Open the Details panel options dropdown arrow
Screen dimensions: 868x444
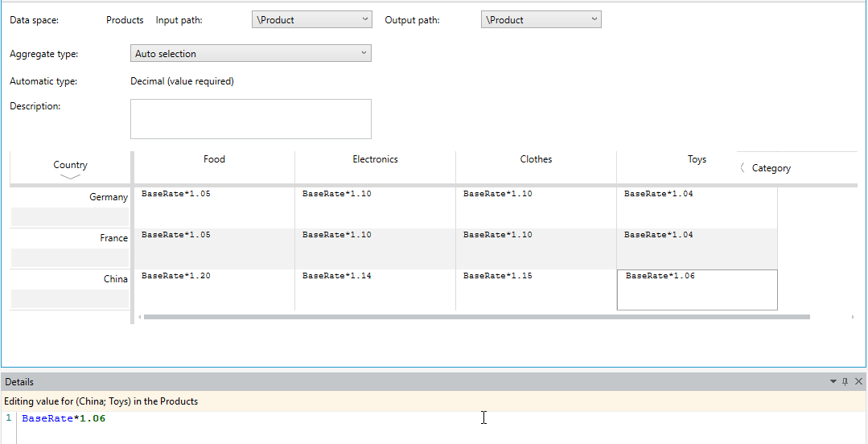click(833, 381)
